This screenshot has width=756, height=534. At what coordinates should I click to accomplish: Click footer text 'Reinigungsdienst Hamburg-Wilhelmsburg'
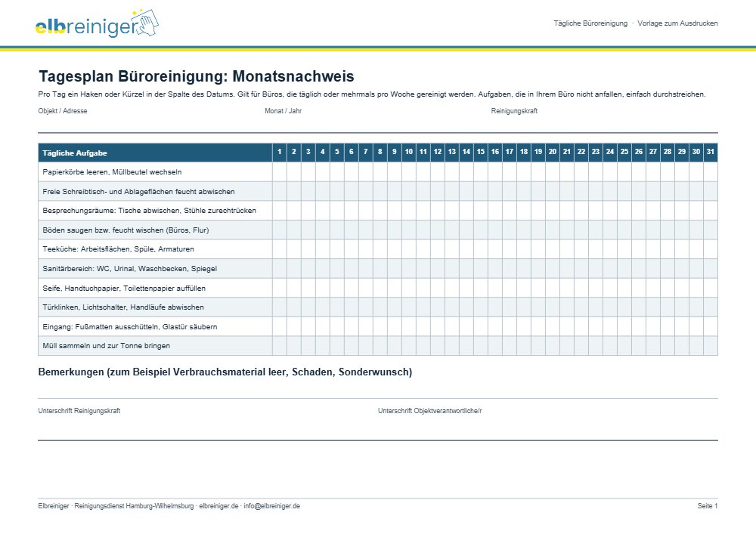[x=134, y=506]
